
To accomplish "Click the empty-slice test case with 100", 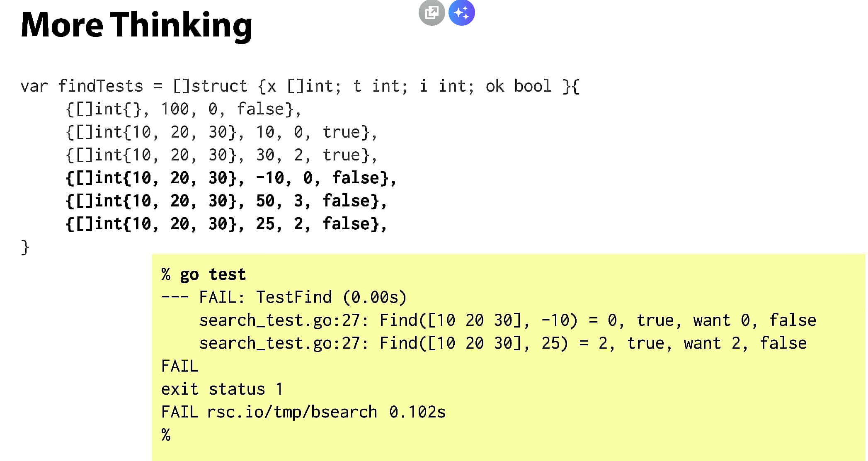I will pos(183,109).
